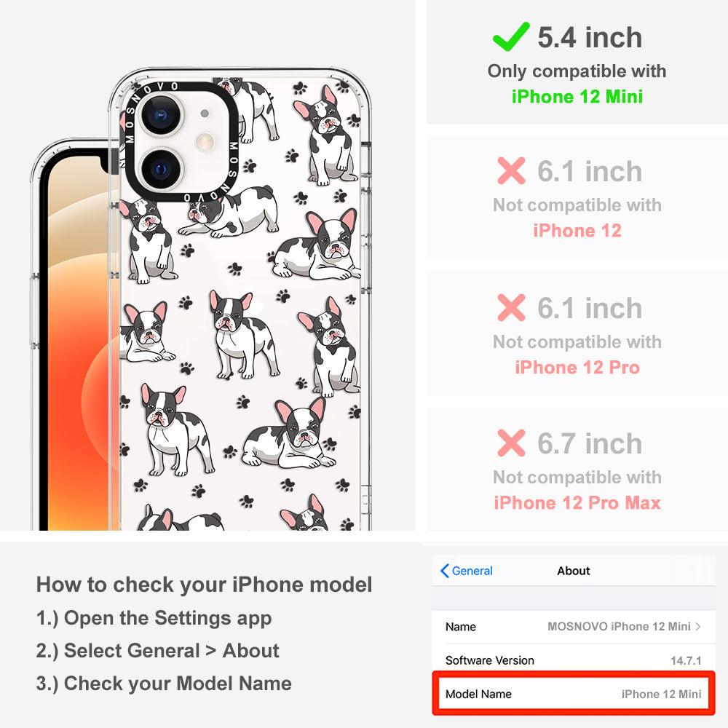Tap the blue back chevron beside General
Viewport: 728px width, 728px height.
[x=444, y=571]
